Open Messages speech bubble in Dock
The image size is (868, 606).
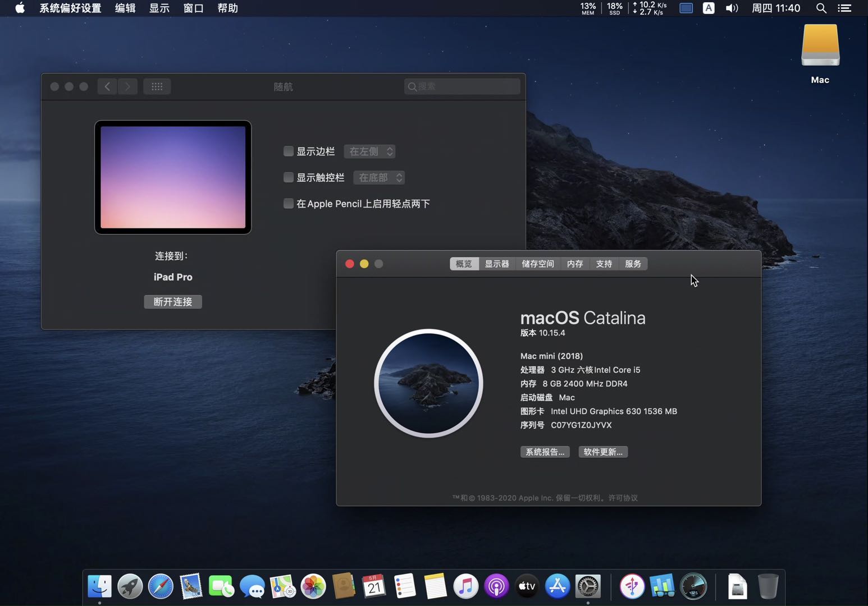tap(252, 586)
